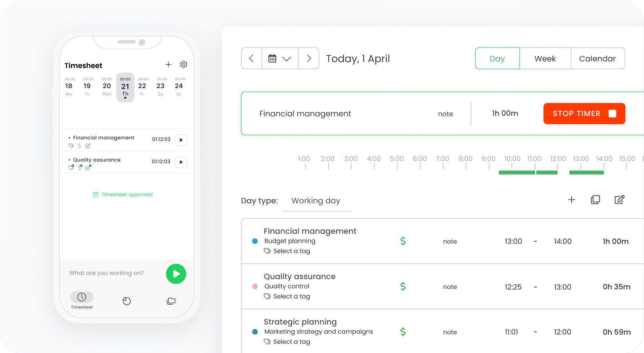Screen dimensions: 644x353
Task: Start timer for mobile Financial management entry
Action: 181,140
